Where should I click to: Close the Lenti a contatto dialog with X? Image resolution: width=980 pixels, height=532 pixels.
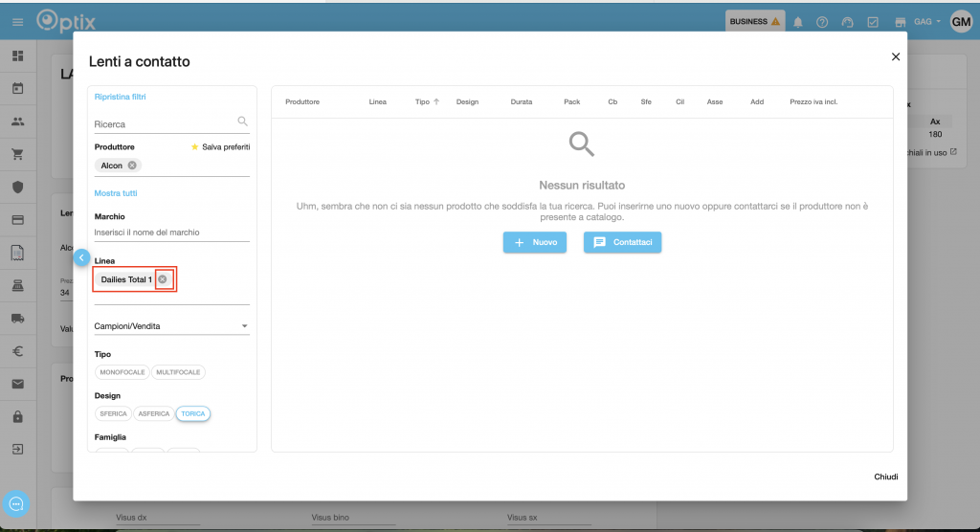coord(896,56)
